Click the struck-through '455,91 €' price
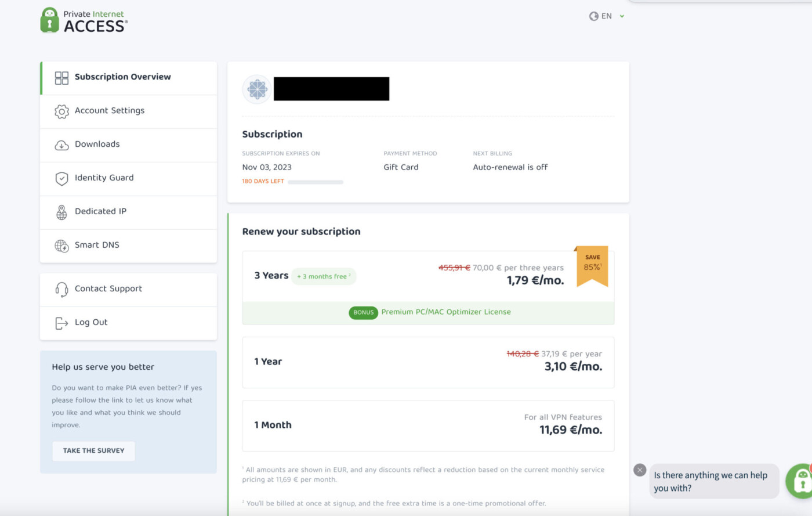The width and height of the screenshot is (812, 516). tap(454, 268)
